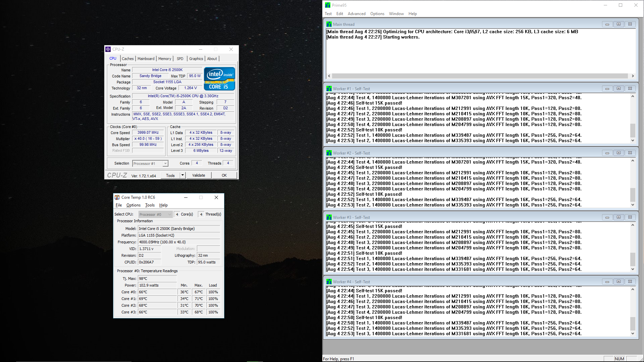Click the Core Temp title bar icon
644x362 pixels.
[117, 197]
